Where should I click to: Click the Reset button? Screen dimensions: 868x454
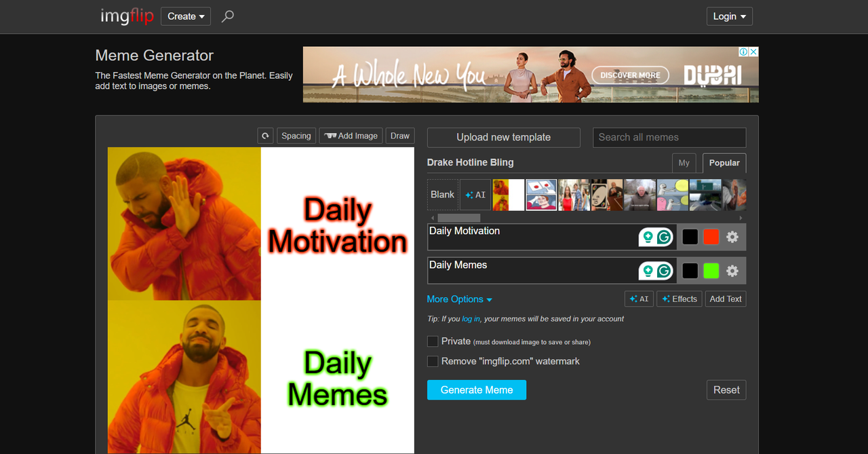point(726,390)
